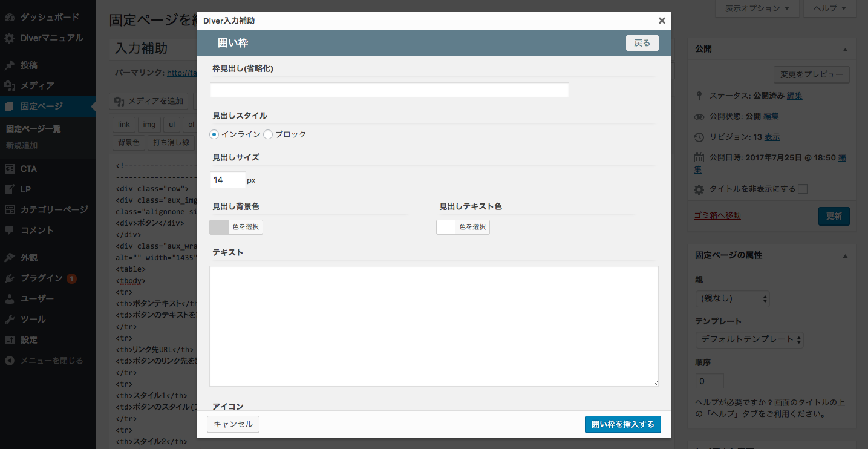This screenshot has width=868, height=449.
Task: Select the インライン radio button
Action: pos(214,134)
